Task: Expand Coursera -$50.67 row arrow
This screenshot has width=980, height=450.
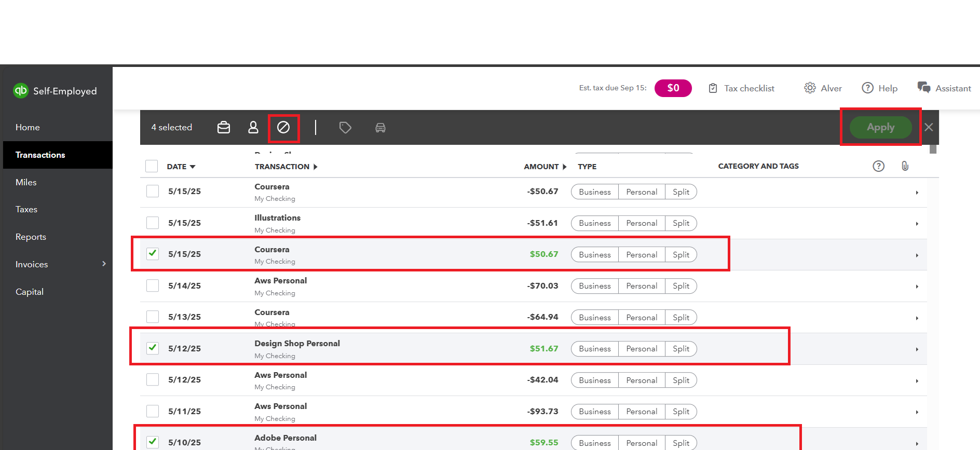Action: point(917,193)
